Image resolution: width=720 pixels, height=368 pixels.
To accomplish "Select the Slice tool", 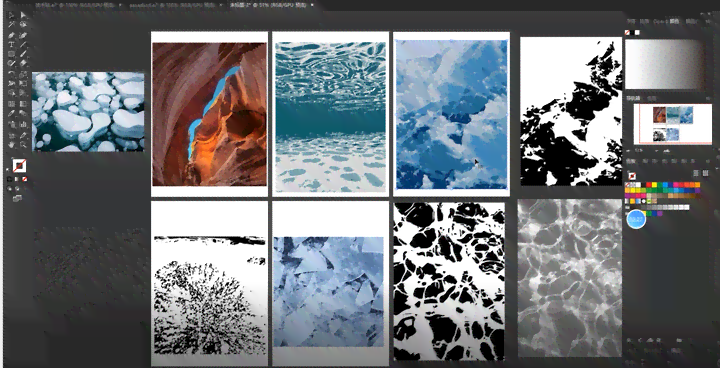I will click(x=23, y=136).
